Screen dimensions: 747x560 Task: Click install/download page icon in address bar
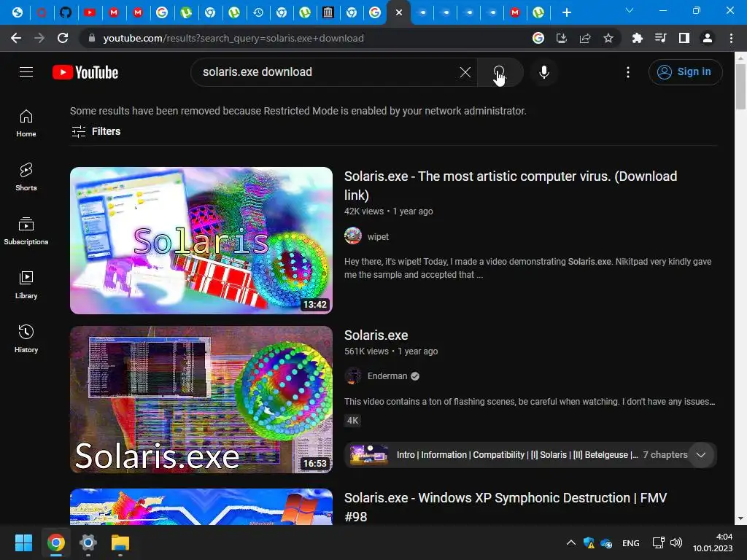point(562,38)
